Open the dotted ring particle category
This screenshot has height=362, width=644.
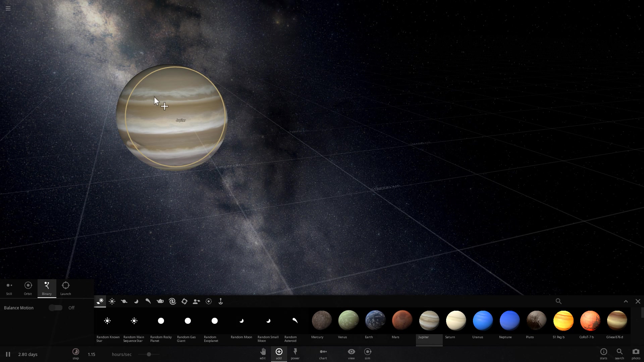209,301
